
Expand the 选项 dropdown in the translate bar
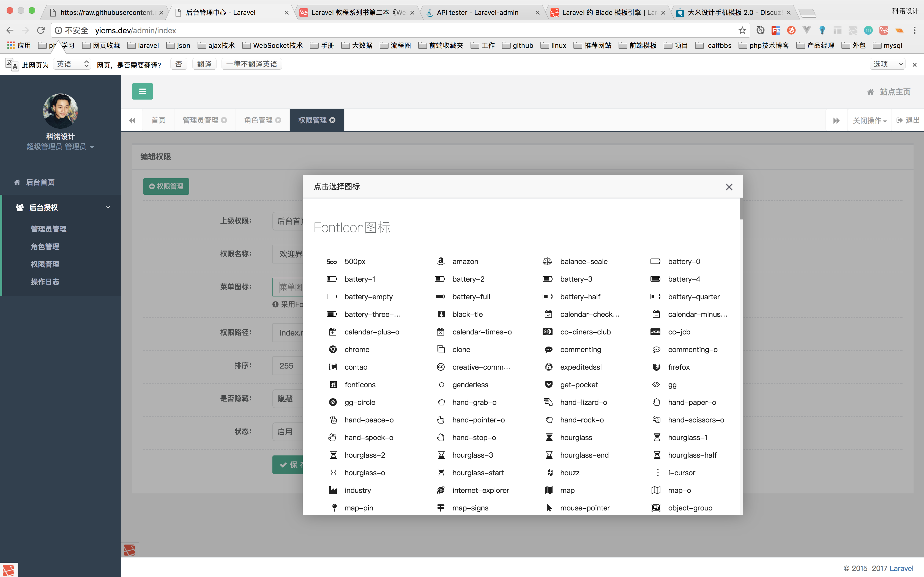coord(888,64)
